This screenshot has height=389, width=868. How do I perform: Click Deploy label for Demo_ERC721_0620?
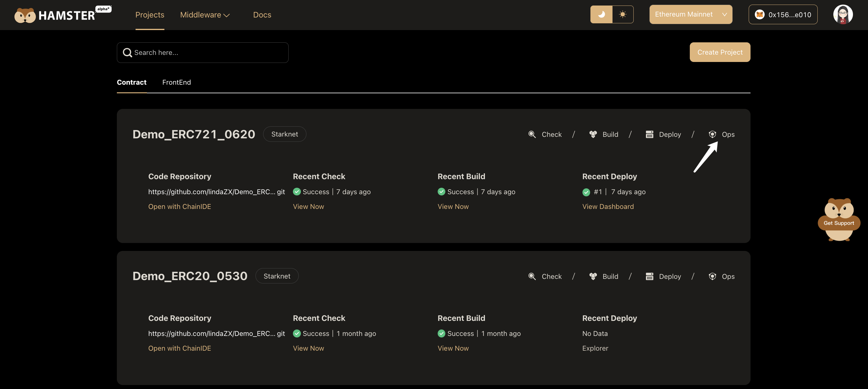click(x=670, y=134)
